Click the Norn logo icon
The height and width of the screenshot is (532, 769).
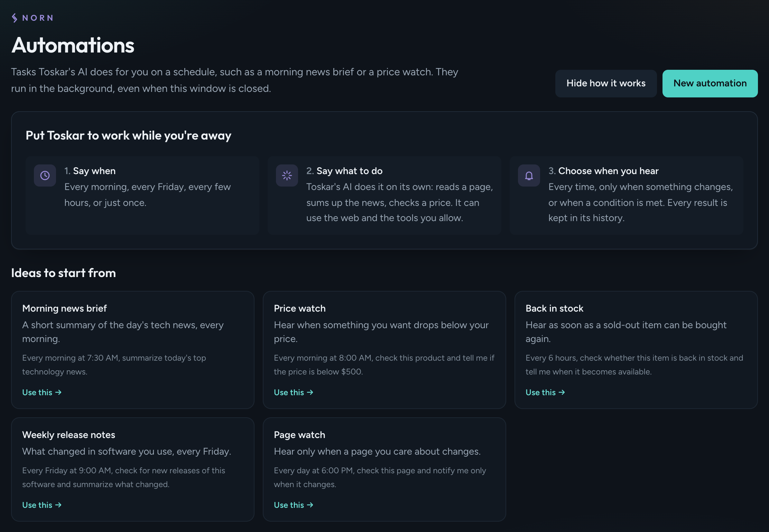15,18
